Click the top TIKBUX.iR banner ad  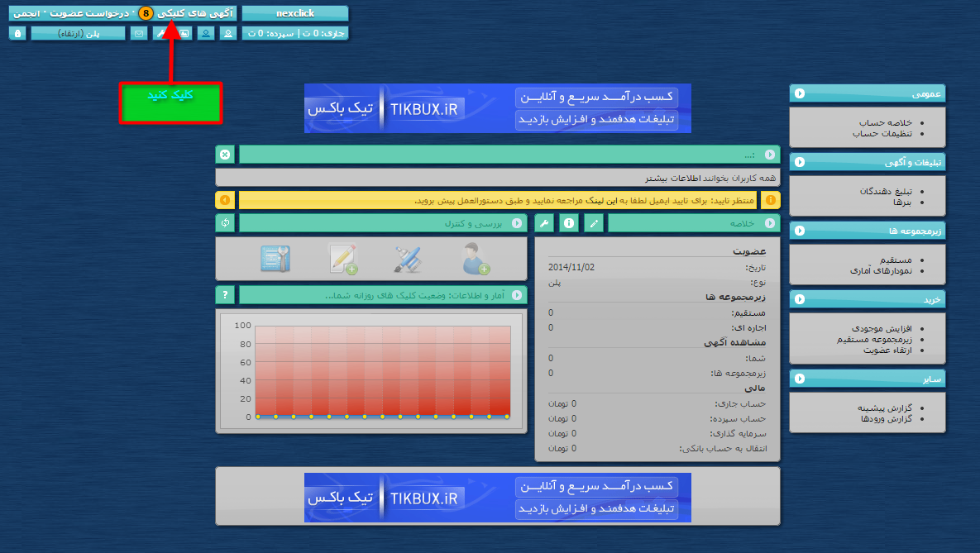coord(498,108)
